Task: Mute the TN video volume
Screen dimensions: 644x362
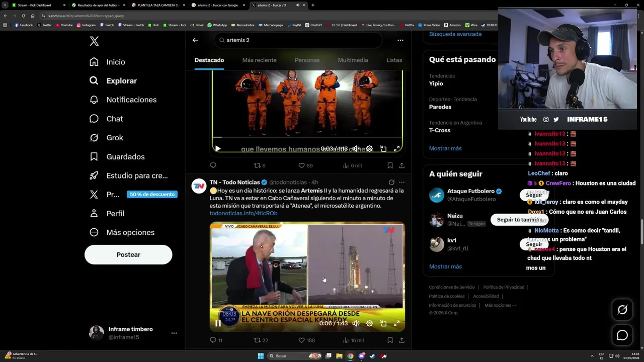Action: pyautogui.click(x=356, y=323)
